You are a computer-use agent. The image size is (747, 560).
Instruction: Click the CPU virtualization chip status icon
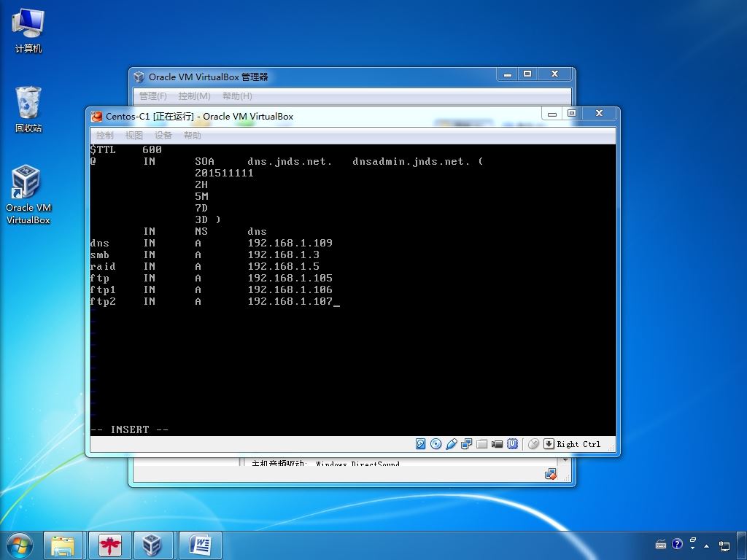(513, 444)
